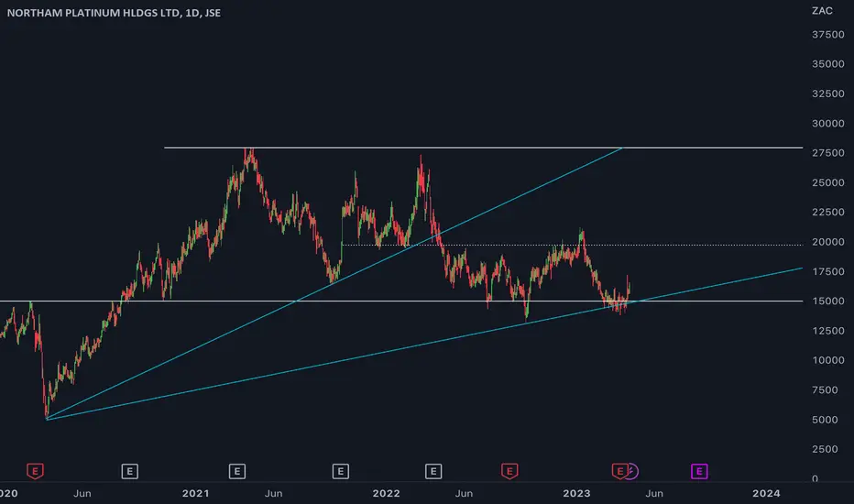Click the 17500 price axis label
The image size is (854, 504).
(x=827, y=271)
